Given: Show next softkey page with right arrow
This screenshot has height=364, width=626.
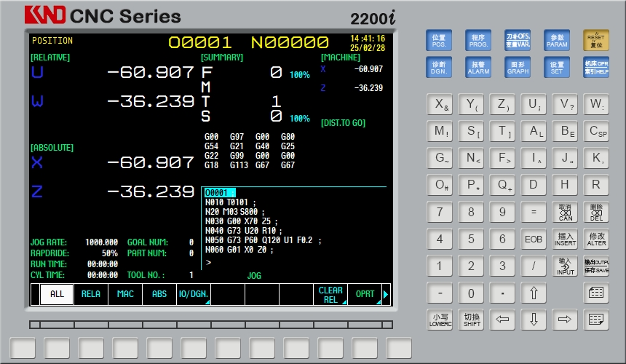Looking at the screenshot, I should pyautogui.click(x=387, y=294).
